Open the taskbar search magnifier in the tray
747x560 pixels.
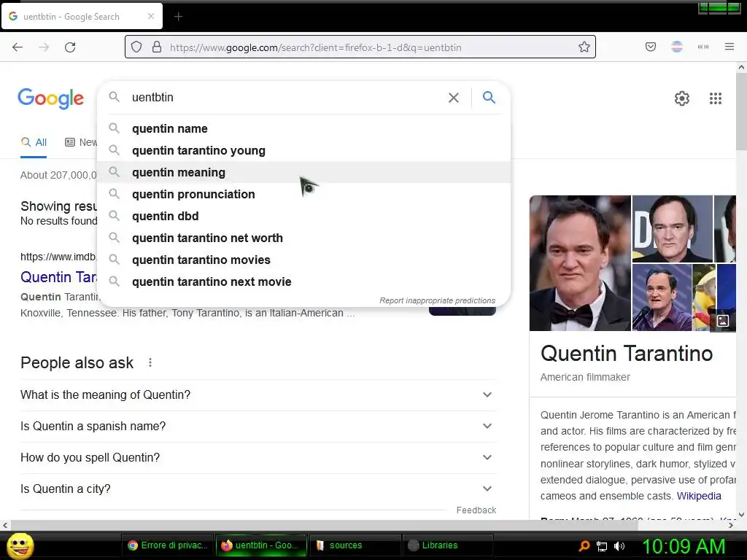(x=584, y=545)
